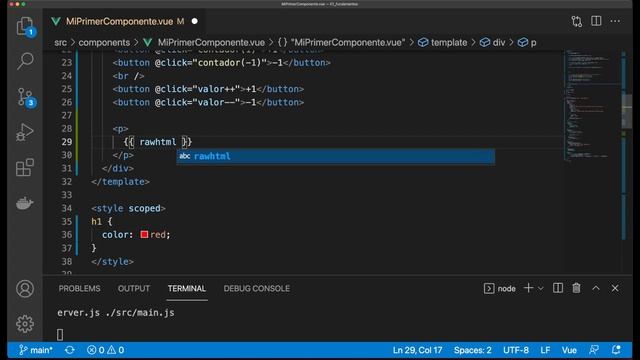
Task: Close the terminal panel
Action: [615, 288]
